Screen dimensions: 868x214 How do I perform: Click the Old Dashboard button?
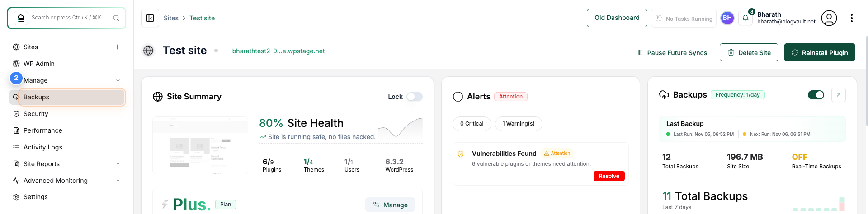(617, 18)
